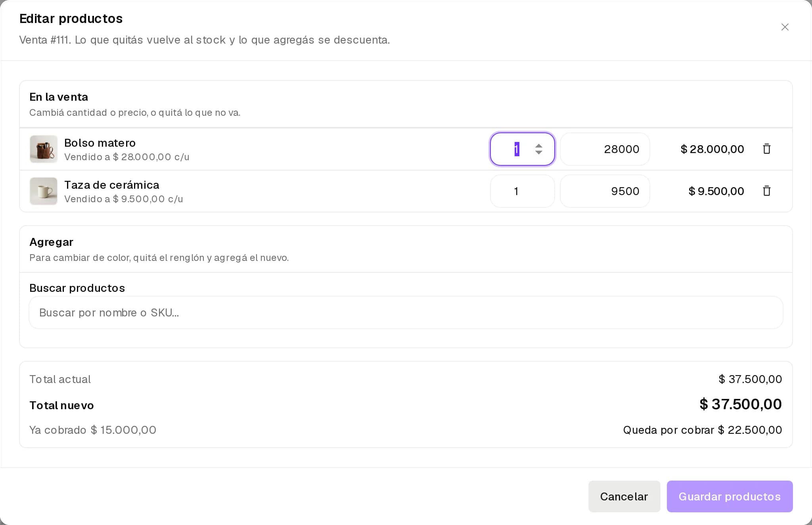Viewport: 812px width, 525px height.
Task: Click the 'En la venta' section heading
Action: point(59,97)
